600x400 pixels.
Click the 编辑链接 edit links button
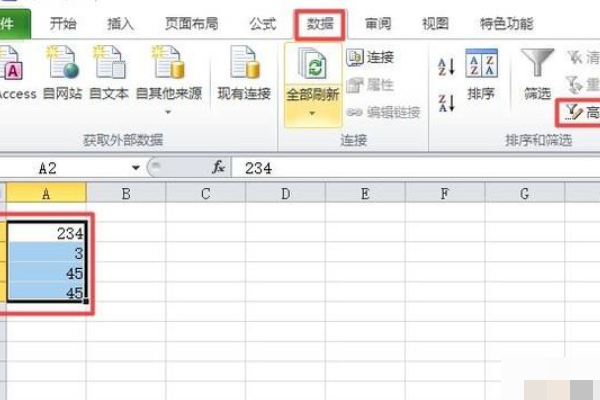pos(383,112)
